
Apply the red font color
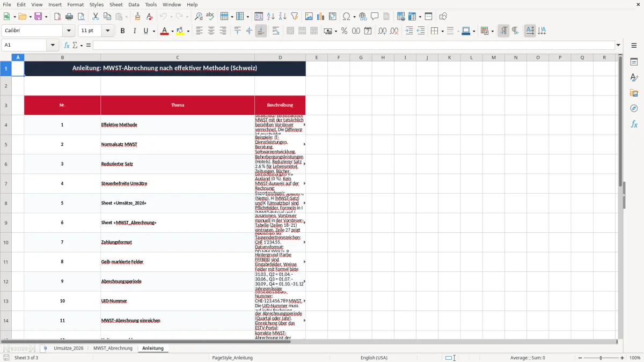pos(164,31)
